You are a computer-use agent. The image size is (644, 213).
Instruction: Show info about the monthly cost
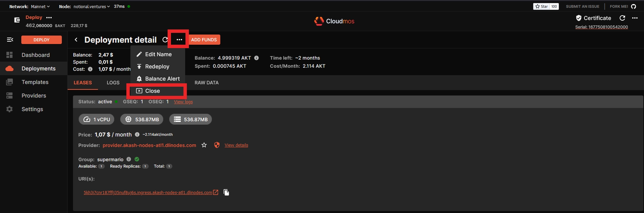(90, 69)
